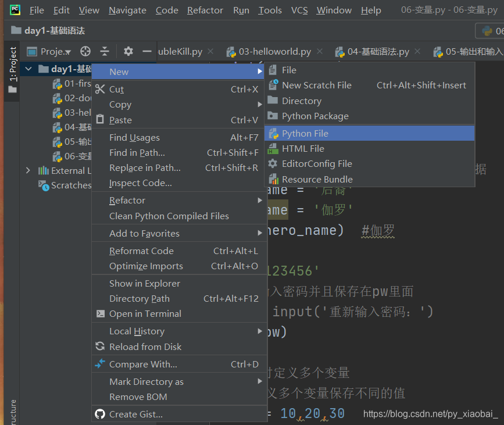Click the folder icon under 1: Project side tab
This screenshot has height=425, width=504.
13,90
